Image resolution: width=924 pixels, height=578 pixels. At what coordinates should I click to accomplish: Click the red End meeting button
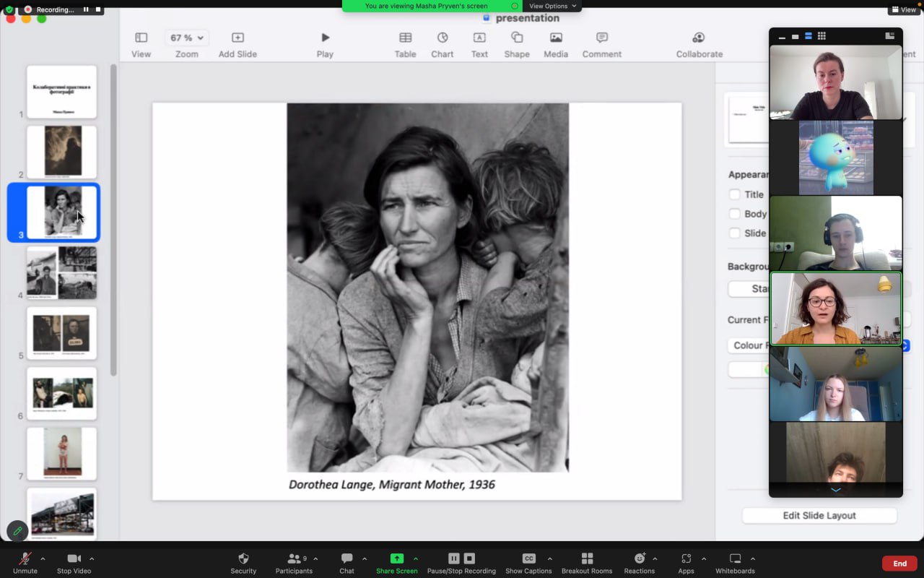point(899,564)
